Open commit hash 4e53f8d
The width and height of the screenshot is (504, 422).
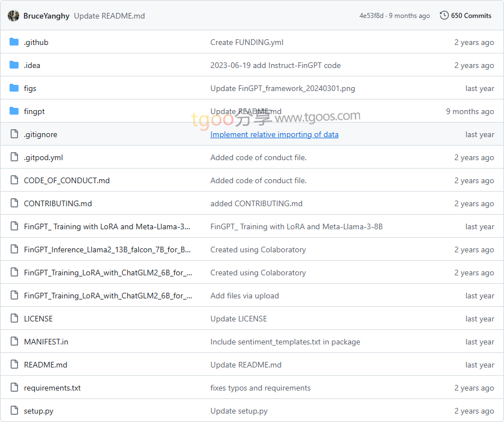(371, 16)
